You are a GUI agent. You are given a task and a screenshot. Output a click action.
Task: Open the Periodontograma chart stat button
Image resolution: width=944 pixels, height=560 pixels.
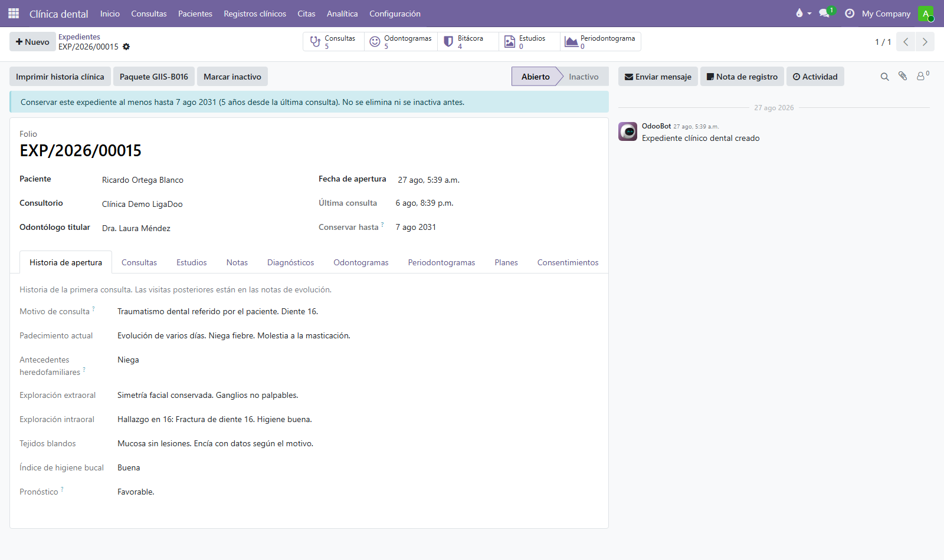(600, 42)
